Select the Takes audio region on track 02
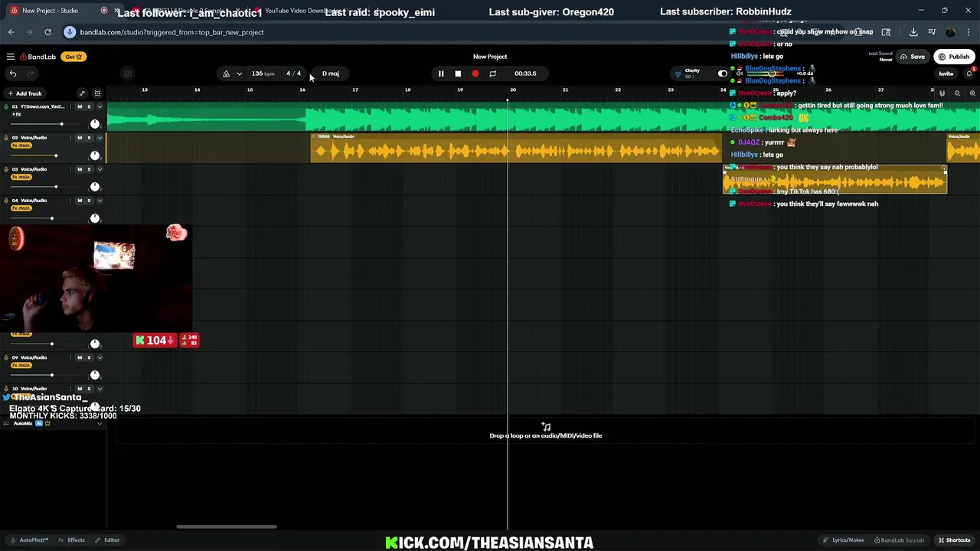Viewport: 980px width, 551px height. pos(515,148)
